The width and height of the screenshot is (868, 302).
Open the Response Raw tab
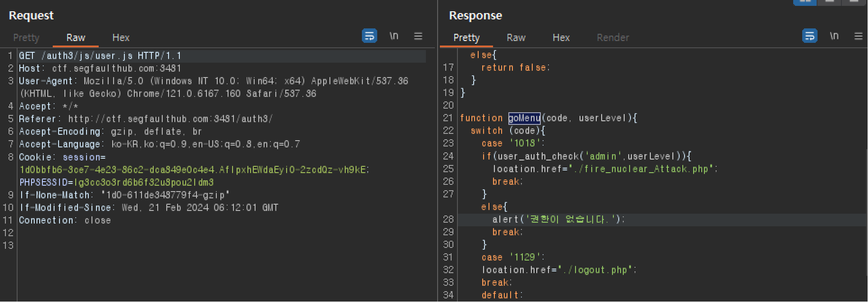click(x=516, y=38)
